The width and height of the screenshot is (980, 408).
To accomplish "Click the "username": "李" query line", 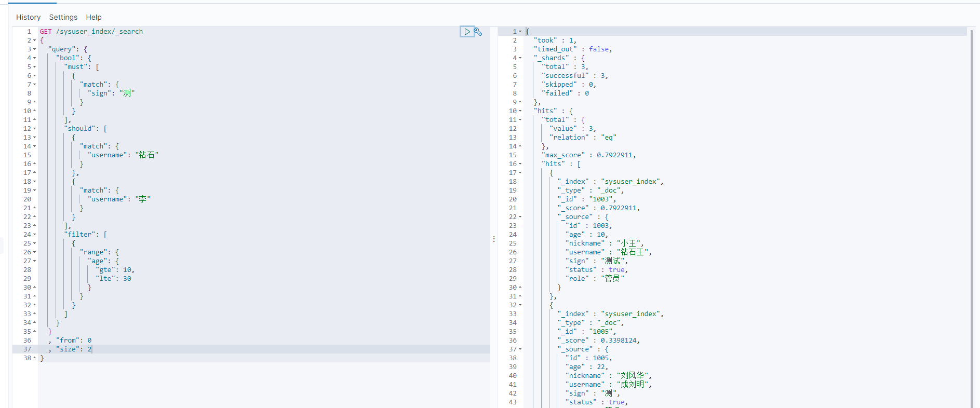I will point(119,199).
